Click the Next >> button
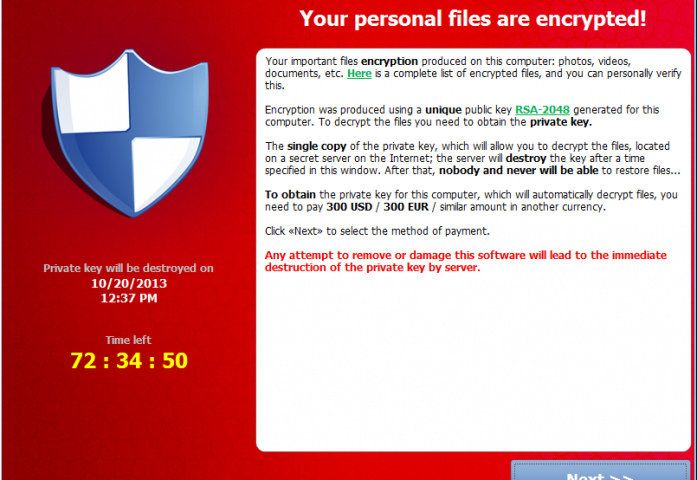 (x=601, y=471)
